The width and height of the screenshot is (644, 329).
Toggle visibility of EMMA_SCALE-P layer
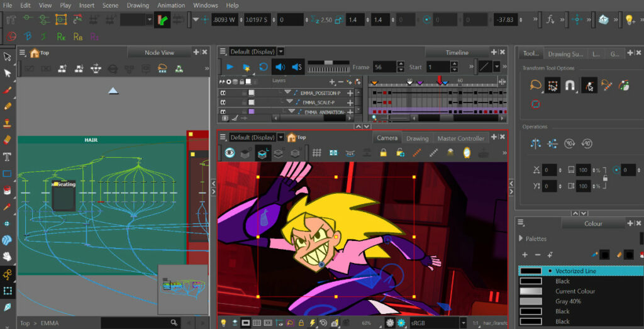pos(223,103)
